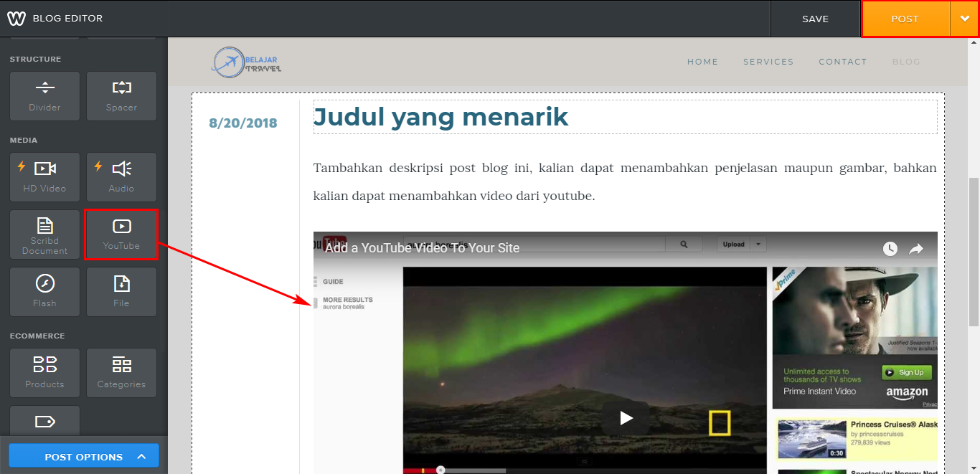Click the SAVE button
This screenshot has width=980, height=474.
[815, 19]
